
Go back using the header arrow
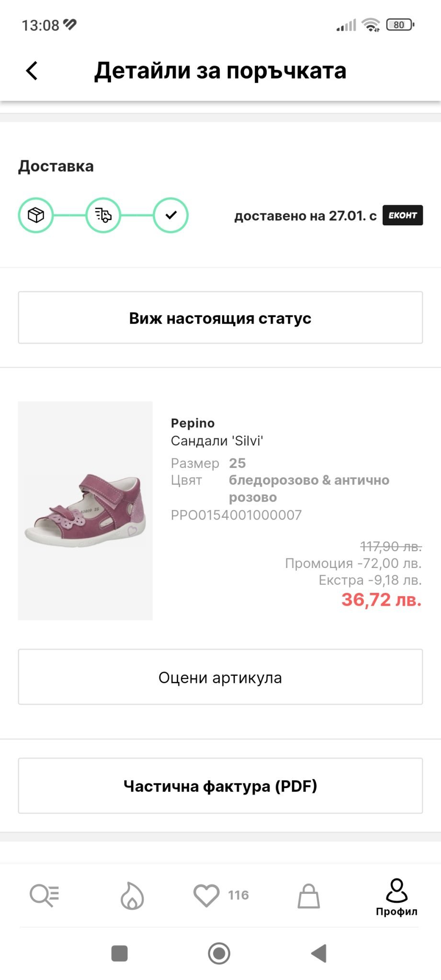[32, 71]
